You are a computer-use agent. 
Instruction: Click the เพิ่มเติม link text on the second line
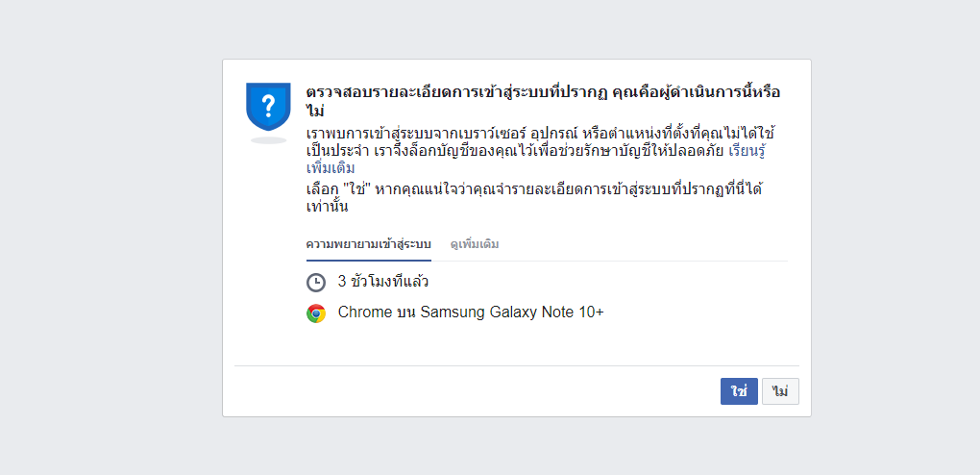(x=331, y=168)
